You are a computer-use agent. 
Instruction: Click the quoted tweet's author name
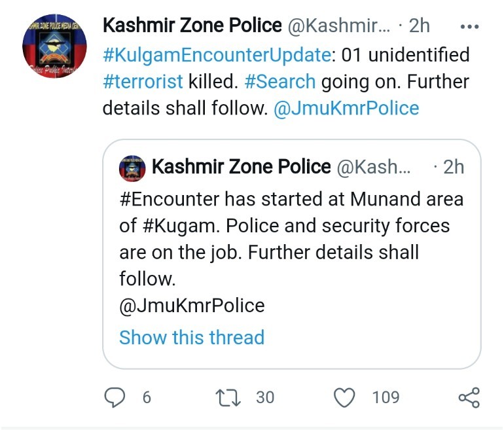(241, 167)
